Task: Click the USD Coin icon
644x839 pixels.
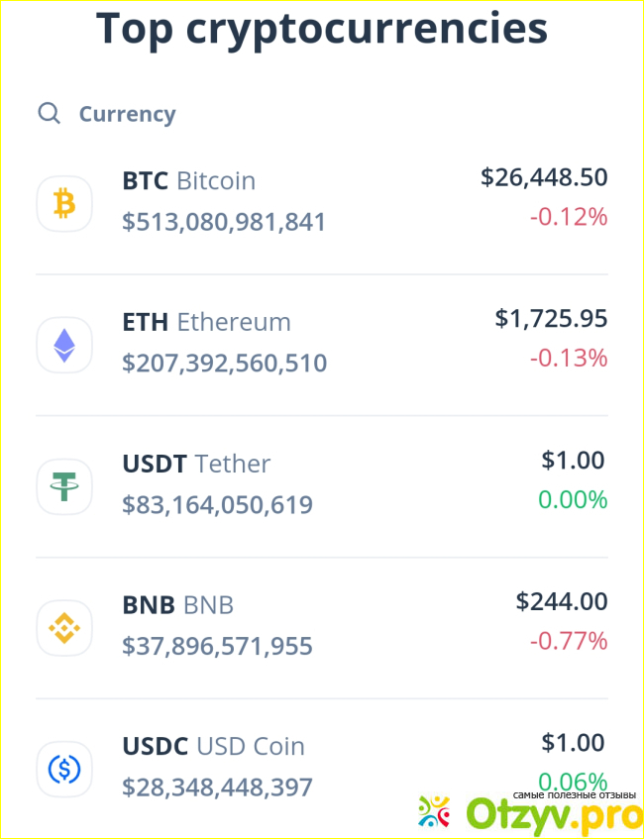Action: pos(64,769)
